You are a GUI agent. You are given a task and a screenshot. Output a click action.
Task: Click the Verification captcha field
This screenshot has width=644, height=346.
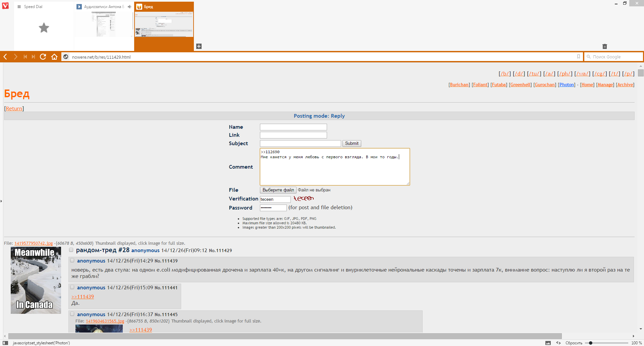[x=275, y=199]
